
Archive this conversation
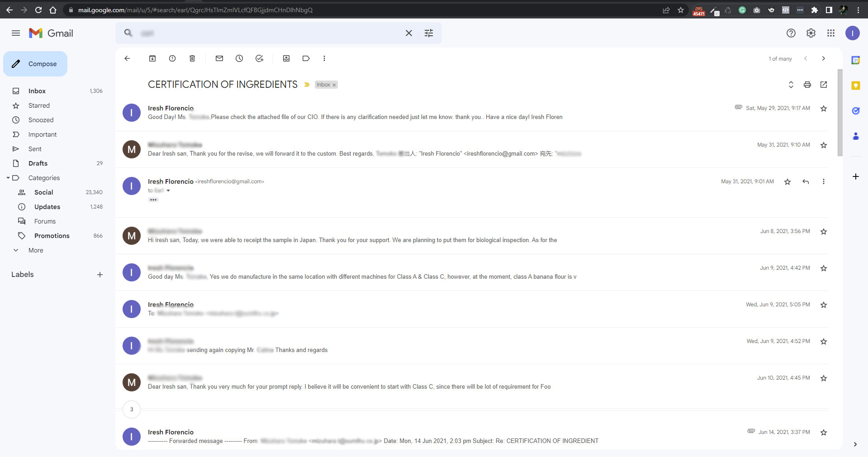point(152,58)
